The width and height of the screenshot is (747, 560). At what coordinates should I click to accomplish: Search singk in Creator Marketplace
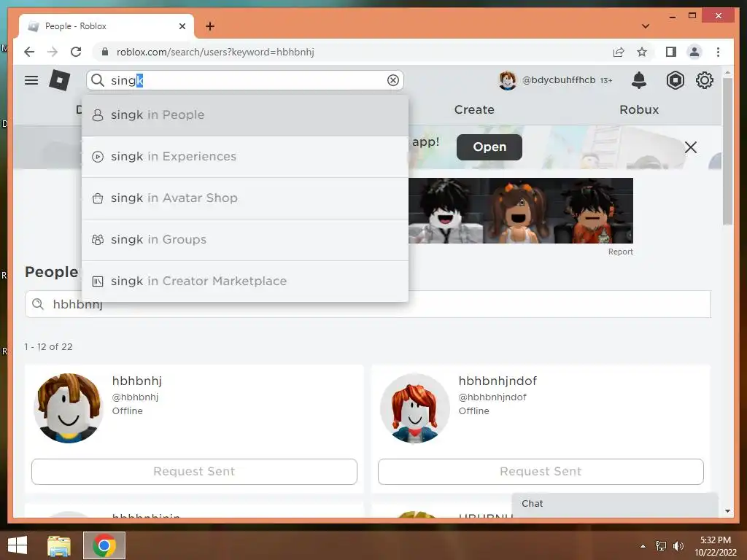(245, 281)
